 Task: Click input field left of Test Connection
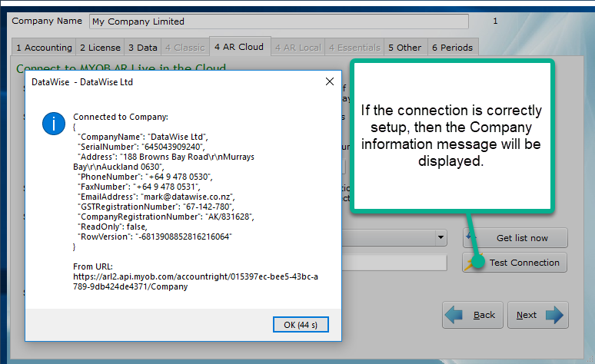[394, 263]
